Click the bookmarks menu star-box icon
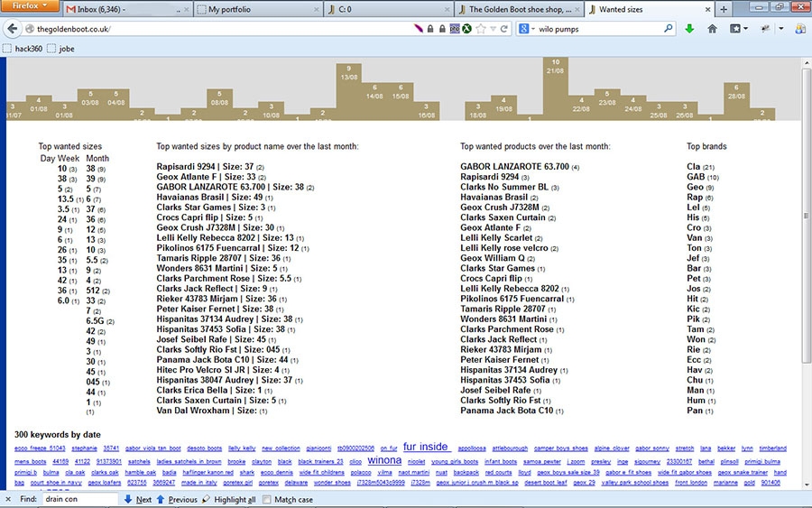812x508 pixels. coord(735,29)
